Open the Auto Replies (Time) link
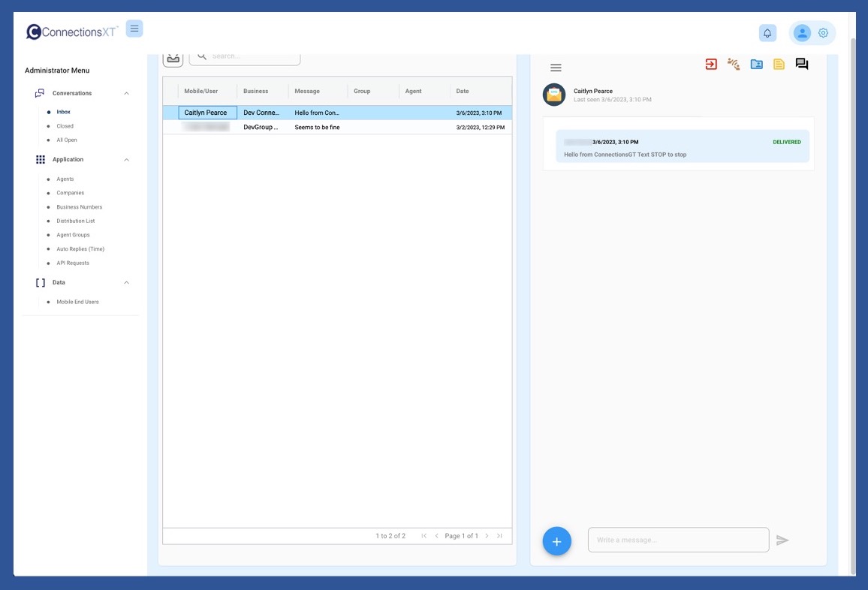The image size is (868, 590). pos(80,249)
